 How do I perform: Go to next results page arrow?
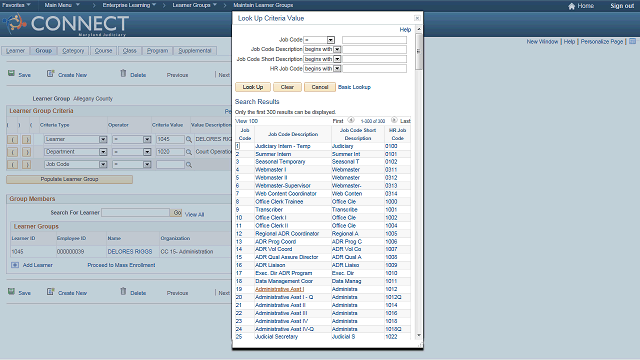tap(394, 120)
